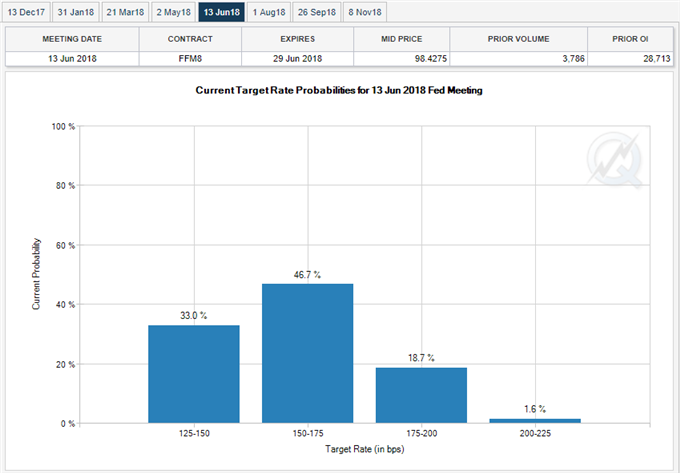Select the active 13 Jun18 tab
This screenshot has height=473, width=680.
click(x=221, y=12)
